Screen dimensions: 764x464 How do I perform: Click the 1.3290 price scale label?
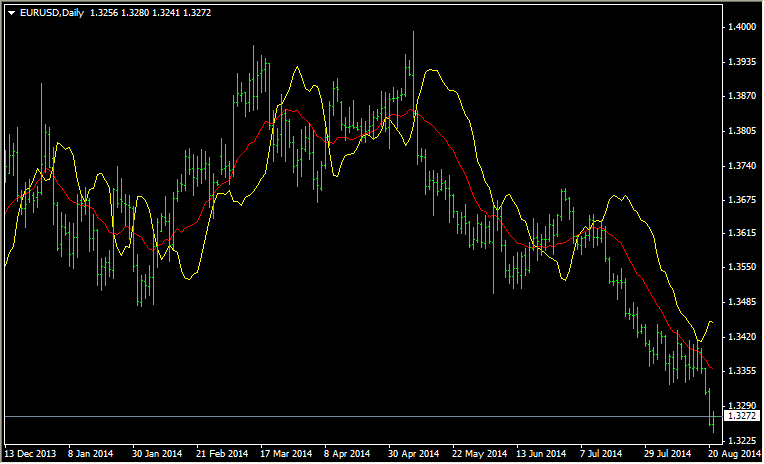(744, 405)
